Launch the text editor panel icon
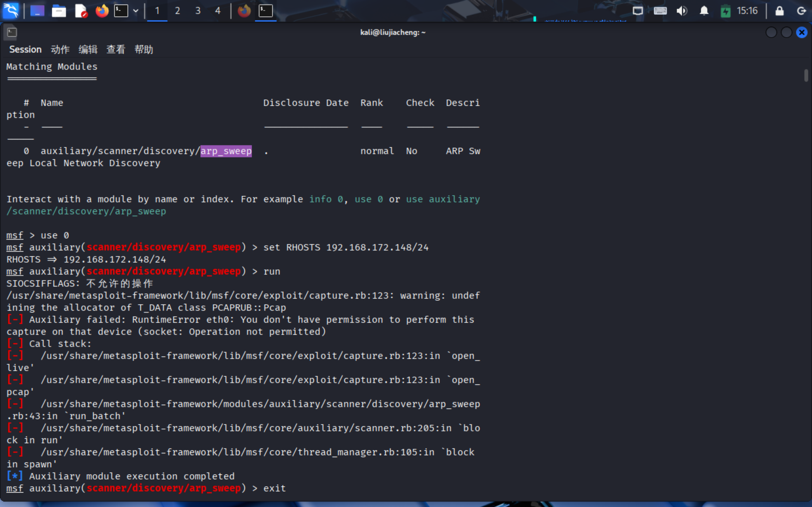 (x=81, y=11)
